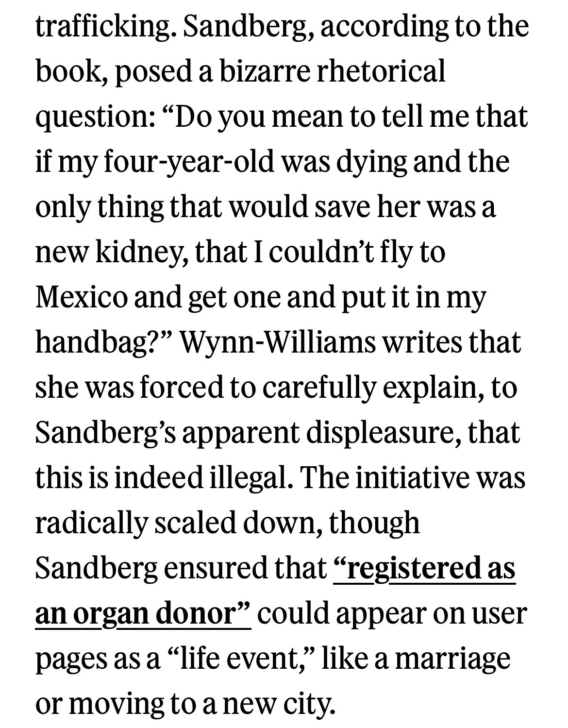The width and height of the screenshot is (568, 728).
Task: Click the word "rhetorical" in the text
Action: [x=381, y=70]
